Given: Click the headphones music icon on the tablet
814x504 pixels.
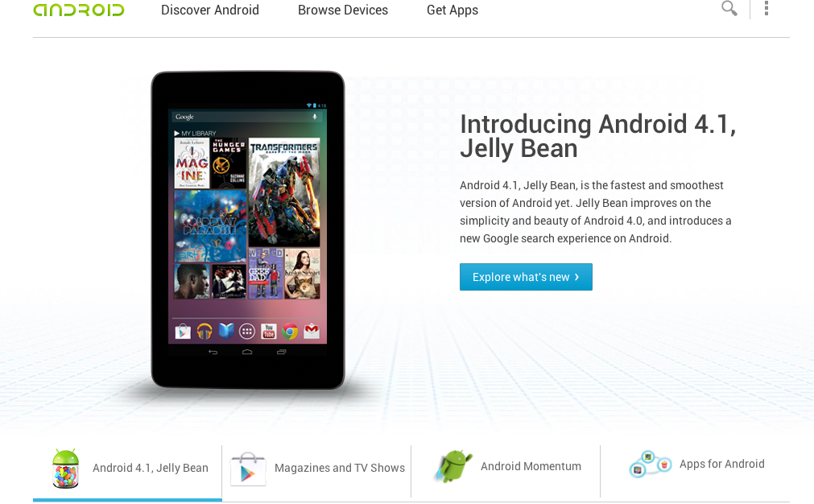Looking at the screenshot, I should [x=205, y=331].
